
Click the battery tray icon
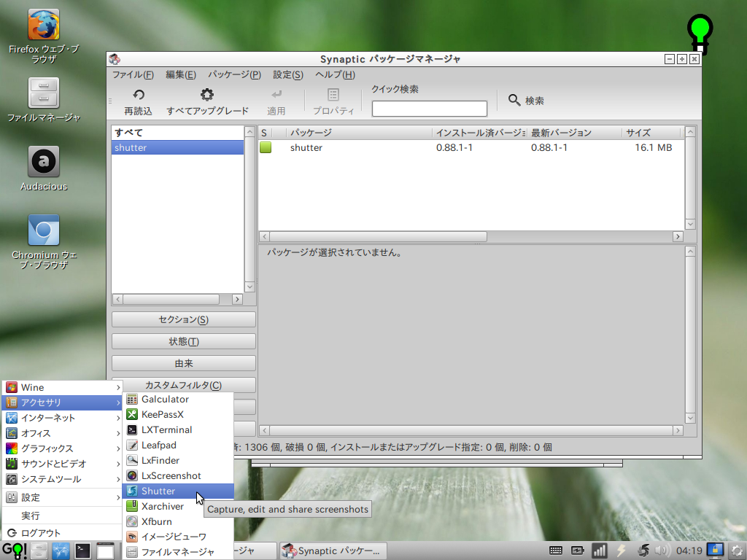click(x=578, y=551)
